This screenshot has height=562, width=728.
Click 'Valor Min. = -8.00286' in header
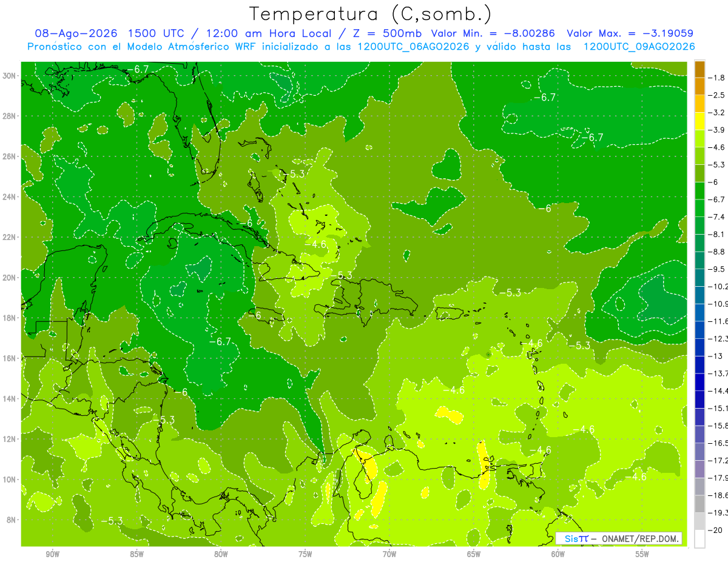pyautogui.click(x=494, y=33)
